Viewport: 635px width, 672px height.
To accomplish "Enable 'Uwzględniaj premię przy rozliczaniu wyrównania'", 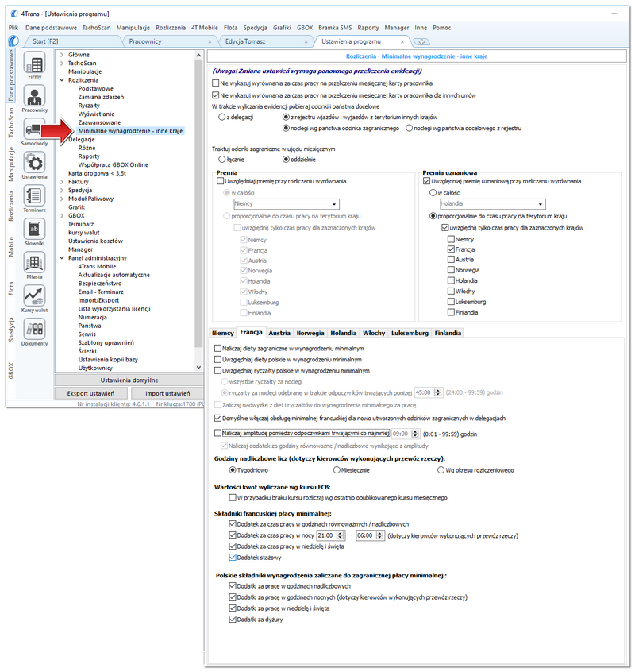I will click(221, 181).
